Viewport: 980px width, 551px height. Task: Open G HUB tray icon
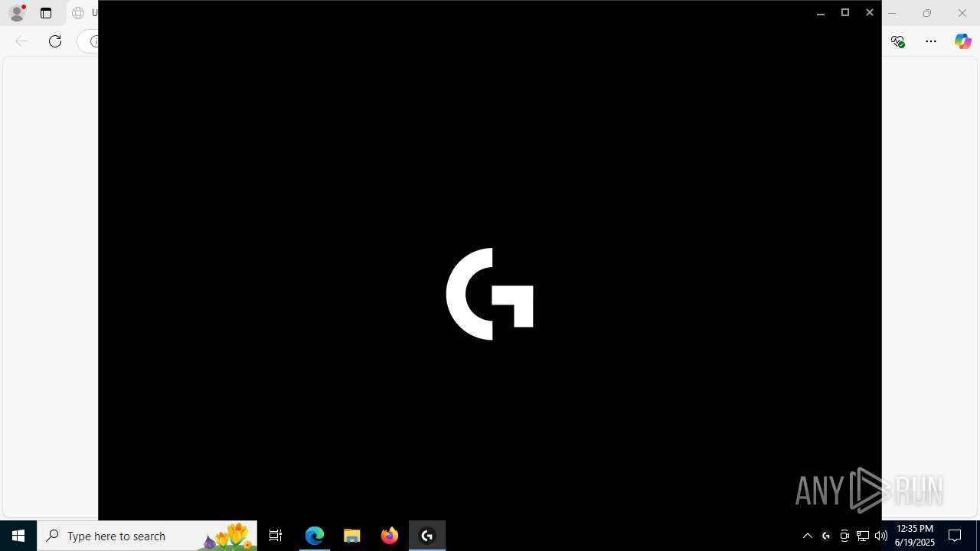click(826, 536)
